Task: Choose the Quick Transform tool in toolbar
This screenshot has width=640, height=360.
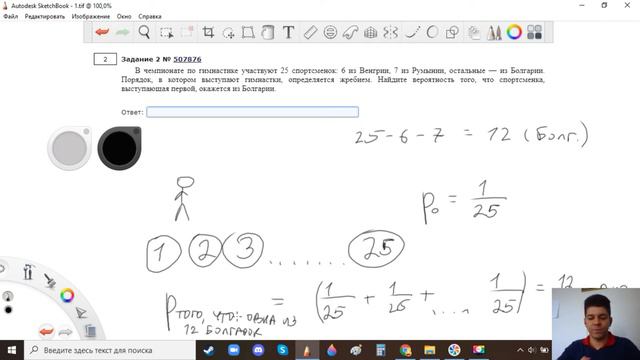Action: coord(187,32)
